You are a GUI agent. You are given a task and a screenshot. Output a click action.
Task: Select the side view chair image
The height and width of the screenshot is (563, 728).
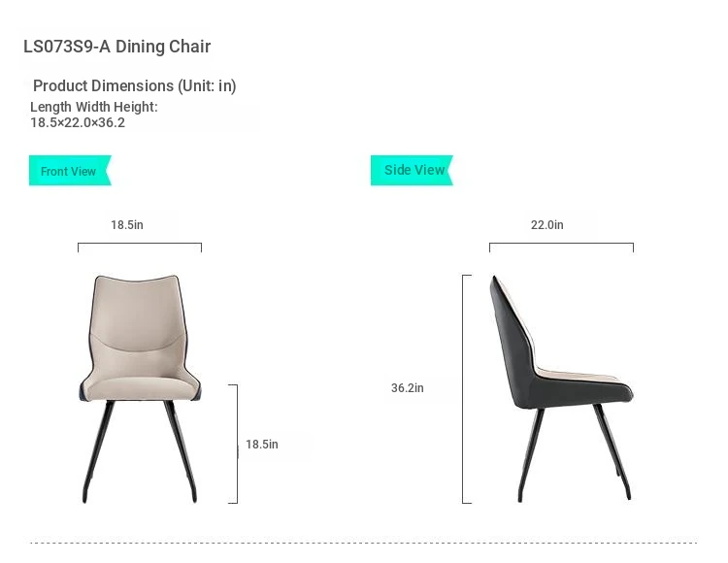click(561, 389)
